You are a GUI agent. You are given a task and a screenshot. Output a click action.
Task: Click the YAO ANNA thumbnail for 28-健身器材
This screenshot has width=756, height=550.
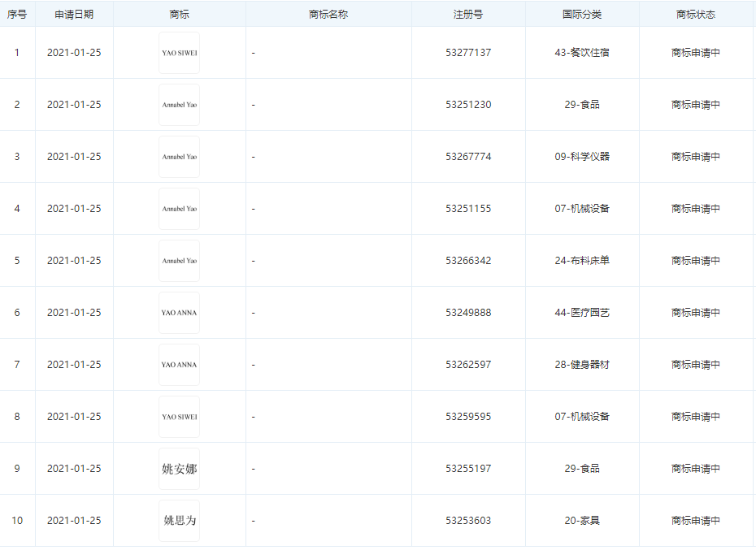coord(180,365)
